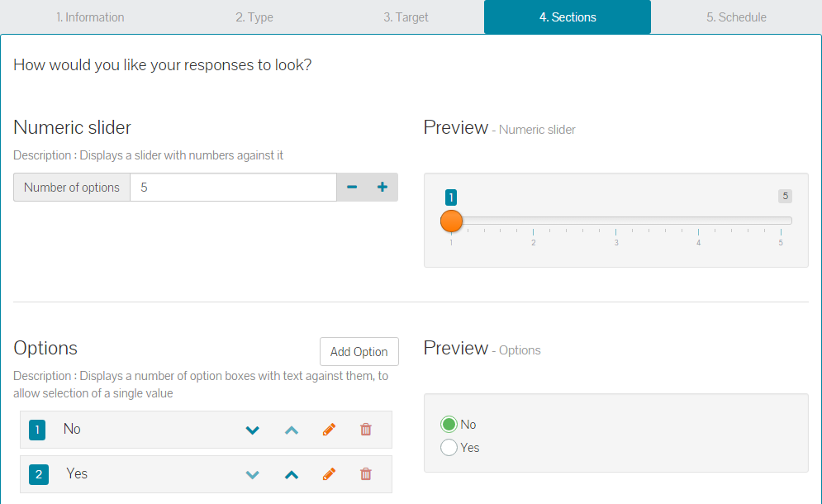The width and height of the screenshot is (822, 504).
Task: Select the Yes radio button in preview
Action: point(449,447)
